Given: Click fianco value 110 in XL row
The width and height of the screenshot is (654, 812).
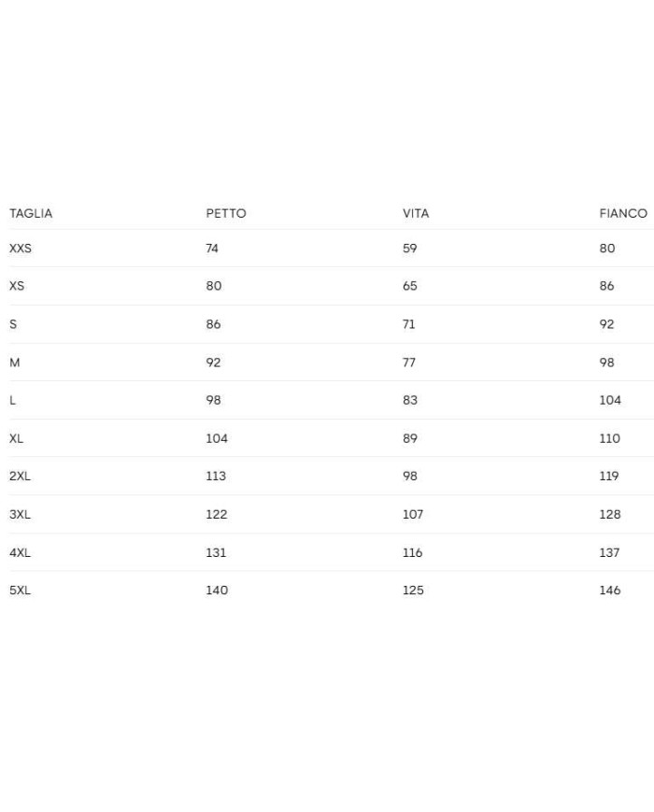Looking at the screenshot, I should point(609,438).
